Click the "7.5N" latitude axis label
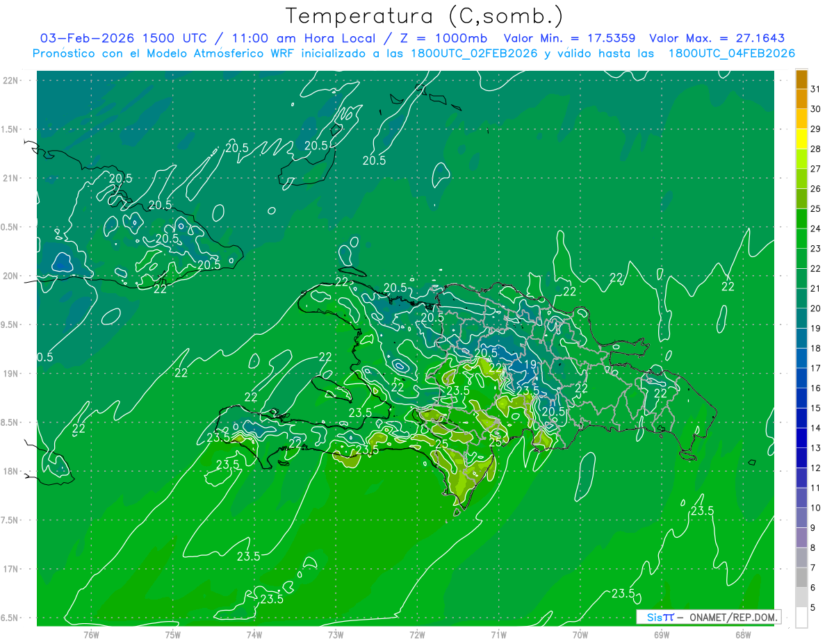834x644 pixels. pos(9,520)
